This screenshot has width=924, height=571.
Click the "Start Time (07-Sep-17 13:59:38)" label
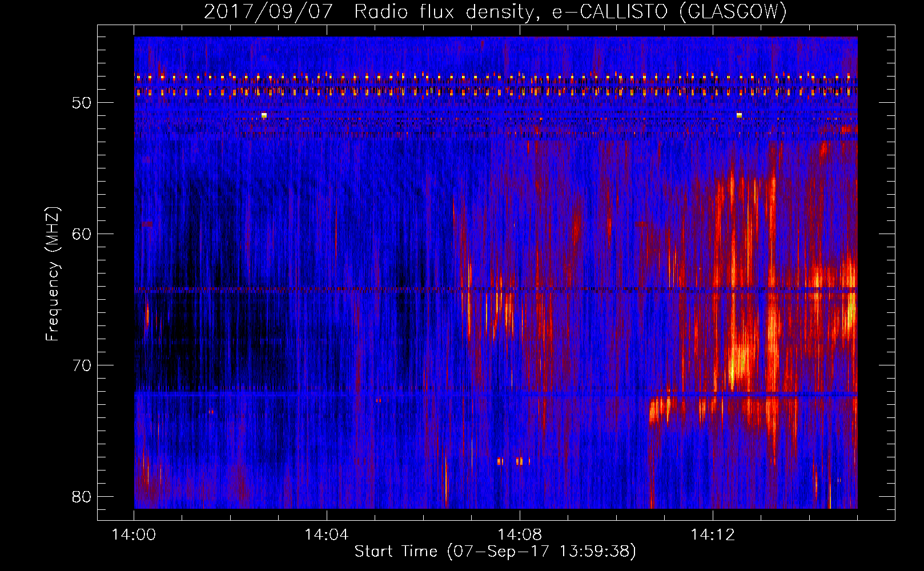click(495, 551)
